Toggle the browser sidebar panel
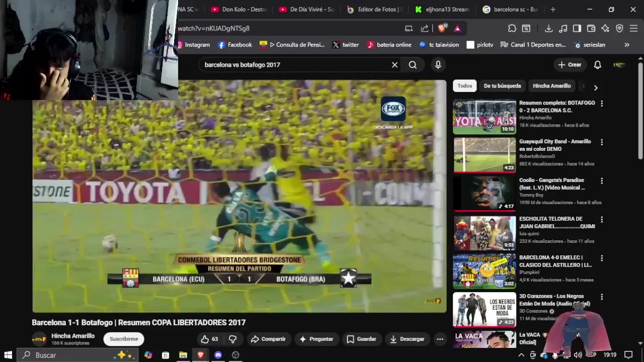The width and height of the screenshot is (644, 362). click(577, 28)
